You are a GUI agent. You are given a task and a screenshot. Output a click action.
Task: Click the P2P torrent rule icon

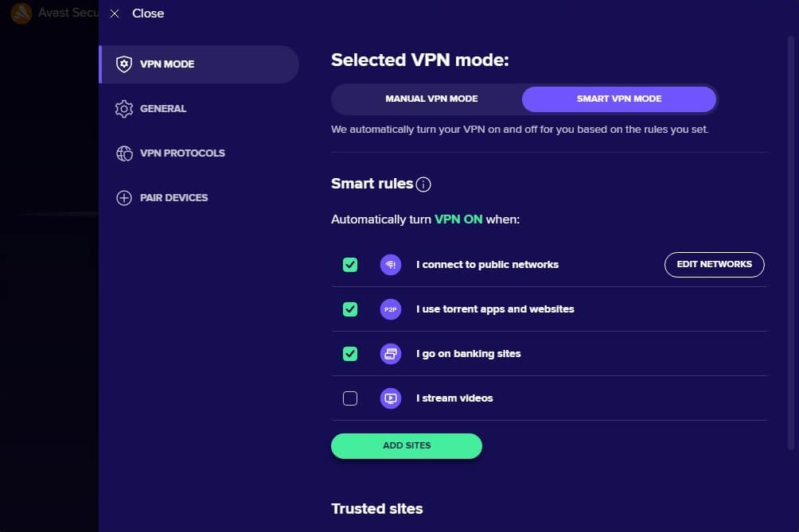391,309
